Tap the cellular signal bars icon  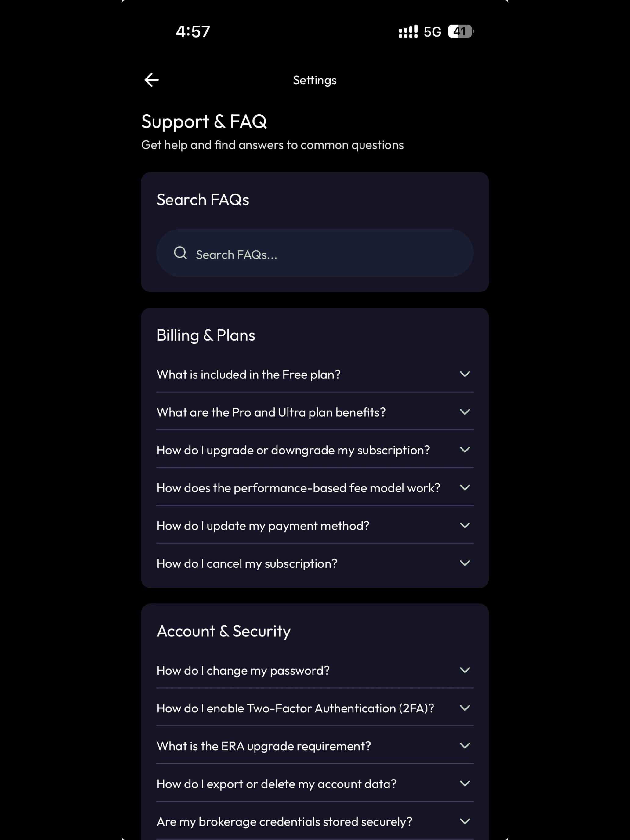click(x=408, y=31)
